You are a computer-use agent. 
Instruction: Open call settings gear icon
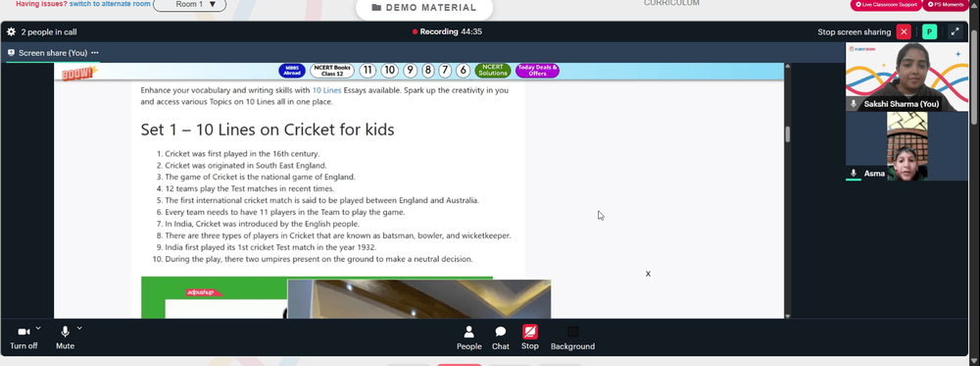pos(11,32)
